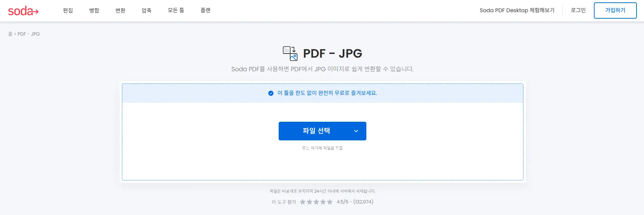The width and height of the screenshot is (644, 215).
Task: Rate the tool with the third star
Action: (x=316, y=202)
